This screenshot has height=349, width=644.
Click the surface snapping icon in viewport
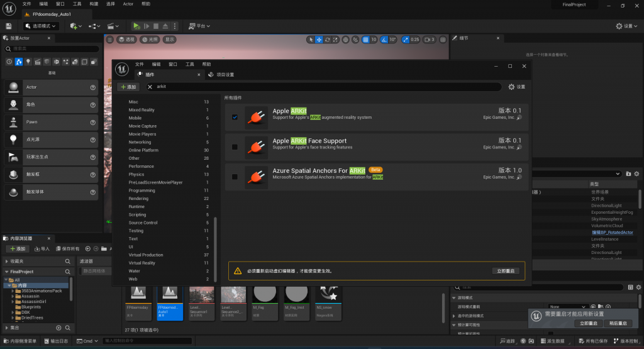click(355, 40)
